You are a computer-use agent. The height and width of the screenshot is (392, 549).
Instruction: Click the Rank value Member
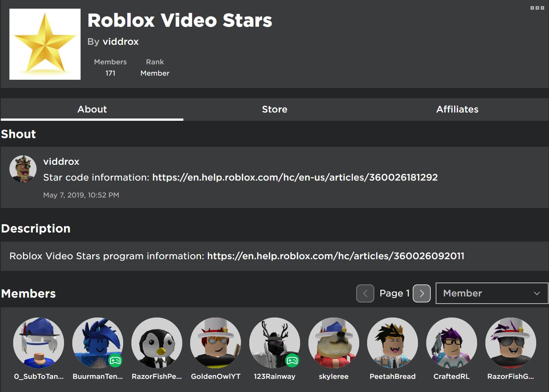click(x=155, y=73)
